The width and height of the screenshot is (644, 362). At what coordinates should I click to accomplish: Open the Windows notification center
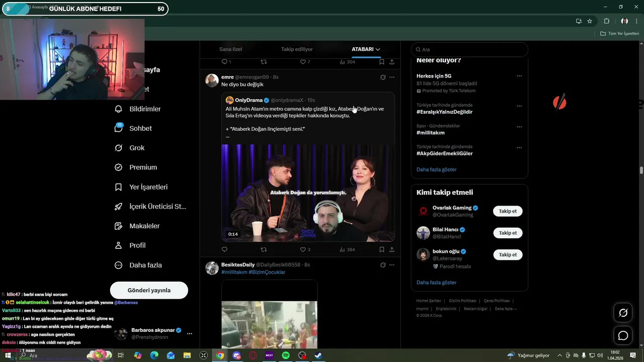[x=633, y=355]
